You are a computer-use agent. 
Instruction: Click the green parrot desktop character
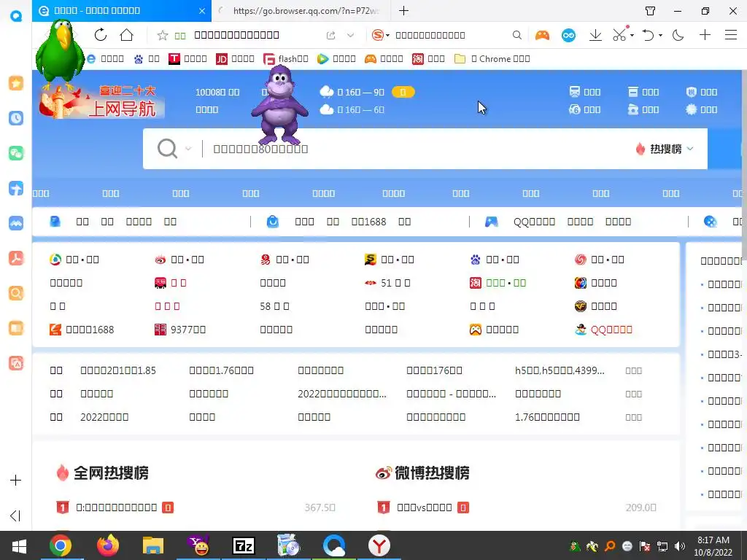coord(60,55)
